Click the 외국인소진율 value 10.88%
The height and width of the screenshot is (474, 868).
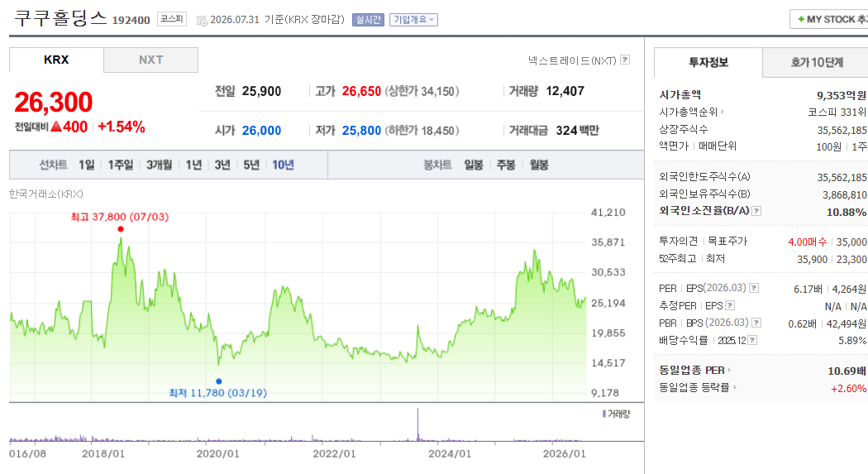(847, 212)
